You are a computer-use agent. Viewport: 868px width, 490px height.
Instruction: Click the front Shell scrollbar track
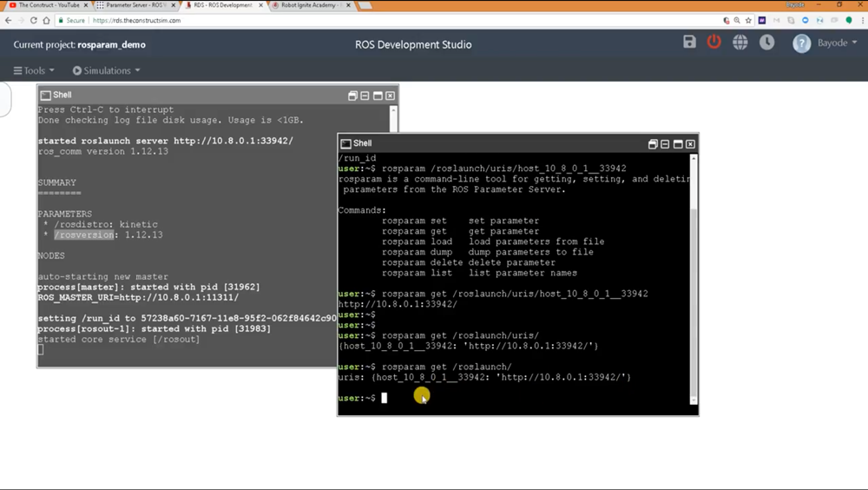(x=694, y=279)
